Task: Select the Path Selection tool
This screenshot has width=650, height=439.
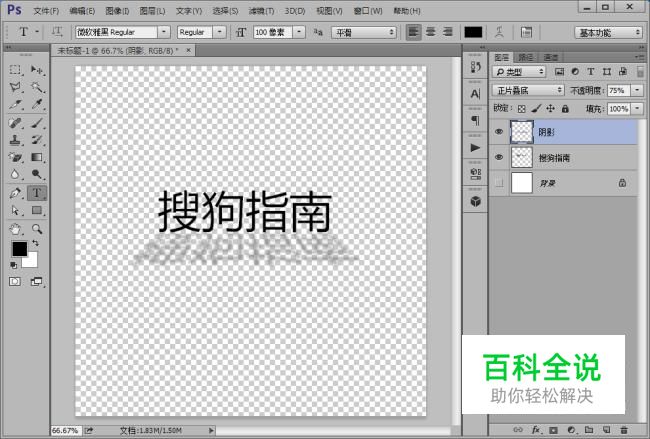Action: pos(15,211)
